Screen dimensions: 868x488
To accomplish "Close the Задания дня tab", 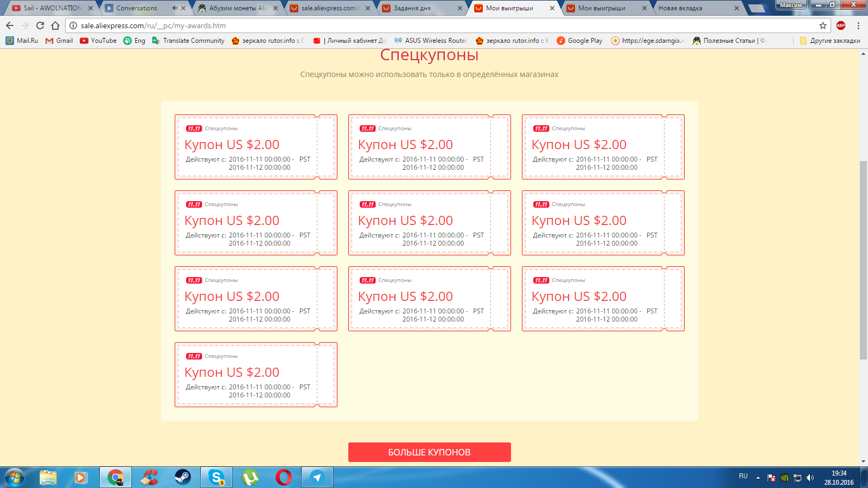I will click(x=460, y=8).
